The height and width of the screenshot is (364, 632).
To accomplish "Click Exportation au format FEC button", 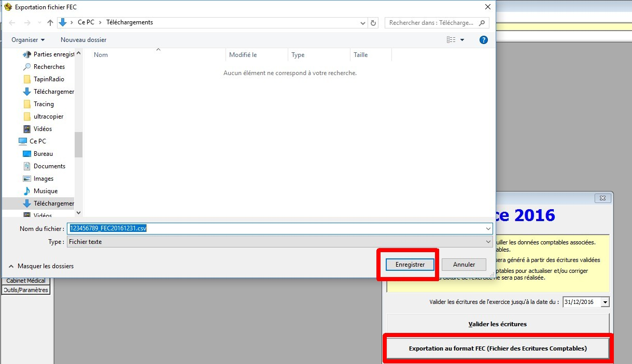I will pos(497,348).
